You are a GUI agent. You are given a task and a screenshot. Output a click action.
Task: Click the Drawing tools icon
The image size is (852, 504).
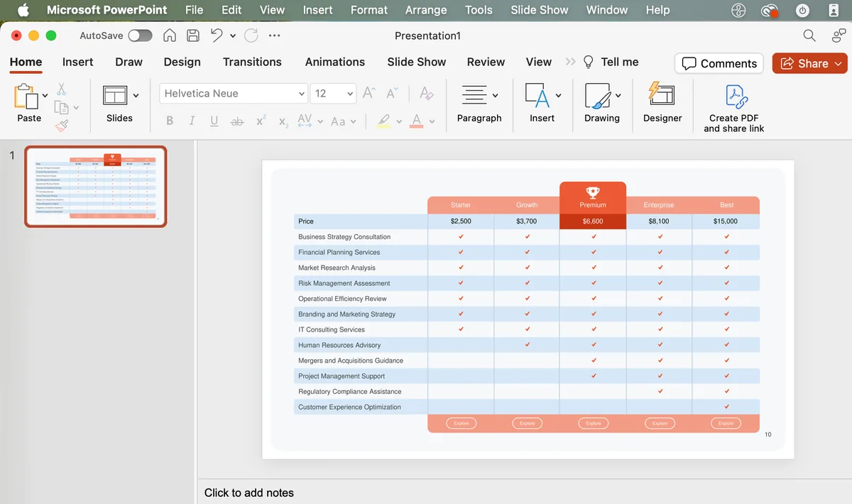pyautogui.click(x=598, y=95)
